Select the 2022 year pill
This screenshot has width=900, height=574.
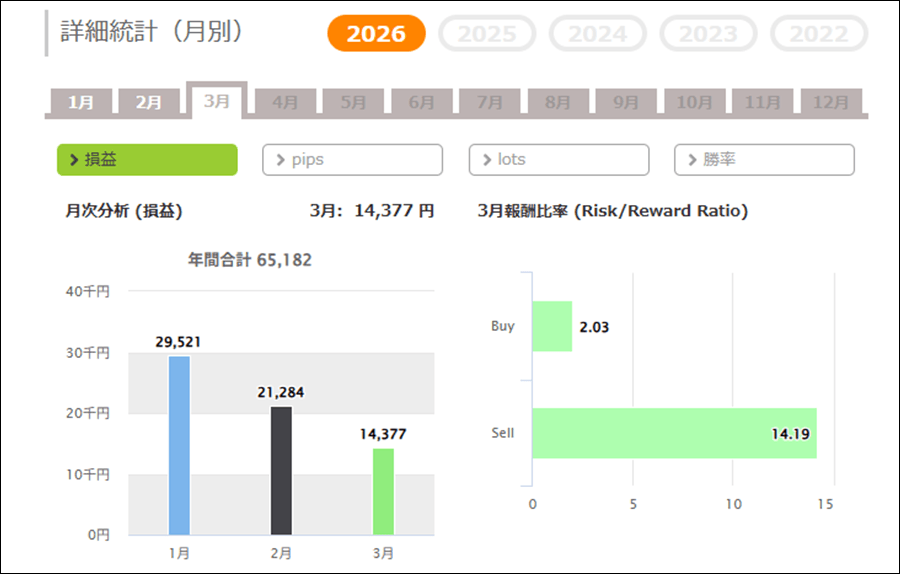click(x=818, y=34)
